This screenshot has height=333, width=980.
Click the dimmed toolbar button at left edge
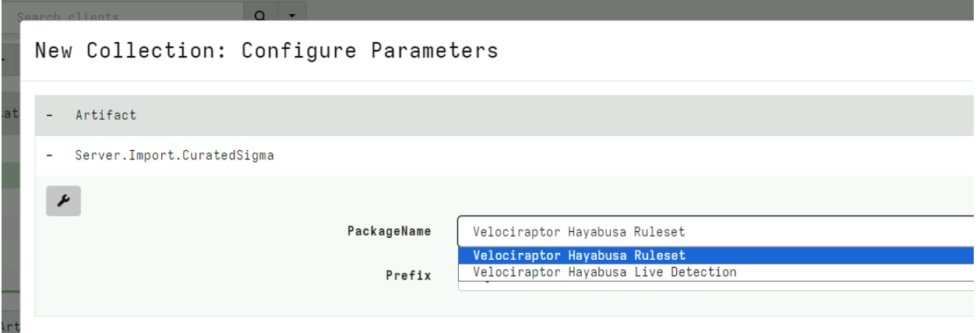click(6, 59)
